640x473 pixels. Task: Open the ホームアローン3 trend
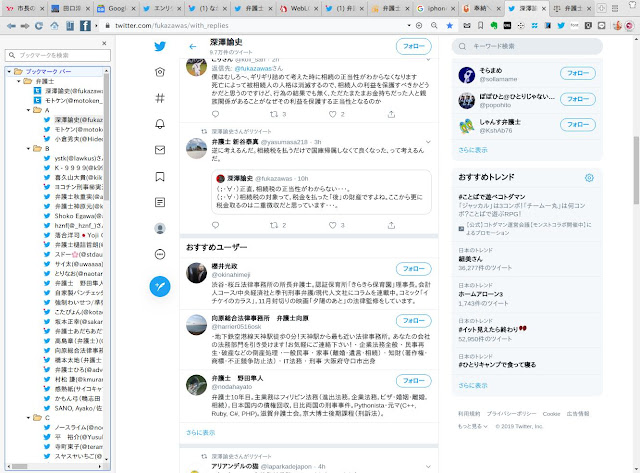(480, 294)
